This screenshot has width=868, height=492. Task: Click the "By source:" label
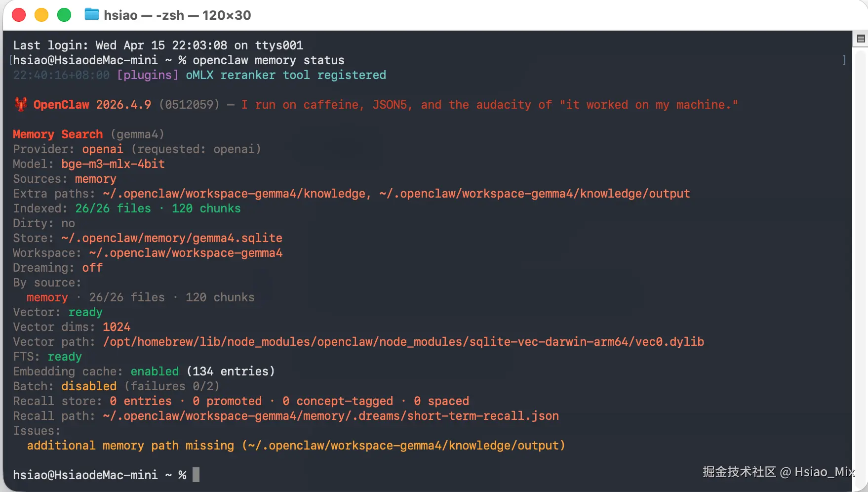click(x=47, y=283)
